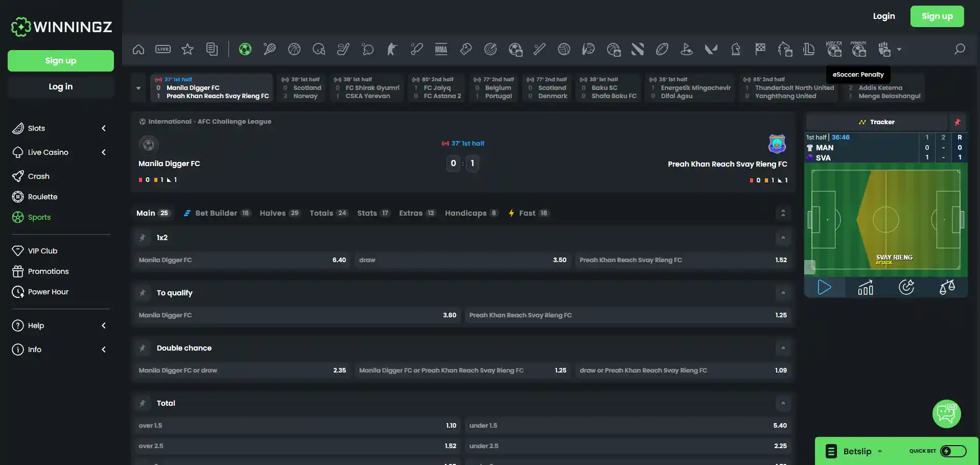Select the eSoccer Penalty icon
980x465 pixels.
click(858, 49)
